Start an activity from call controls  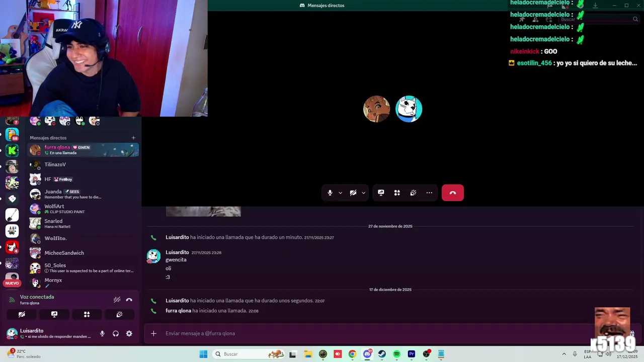(397, 193)
